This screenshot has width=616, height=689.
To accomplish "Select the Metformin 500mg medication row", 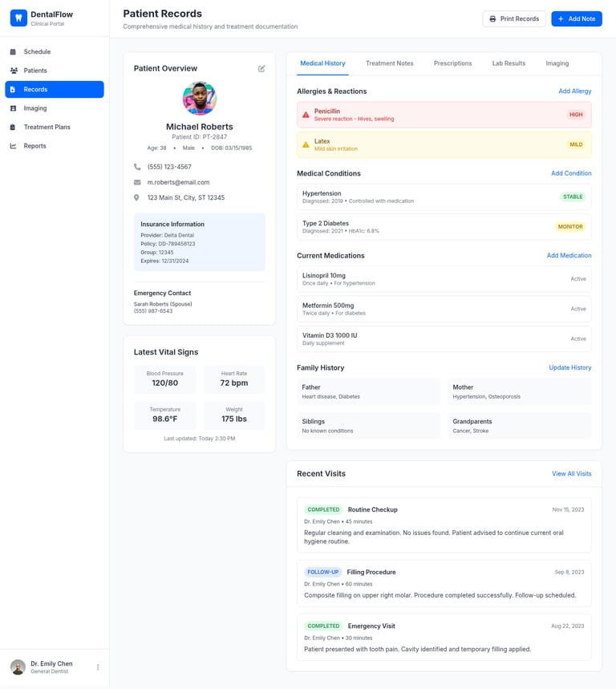I will point(444,309).
